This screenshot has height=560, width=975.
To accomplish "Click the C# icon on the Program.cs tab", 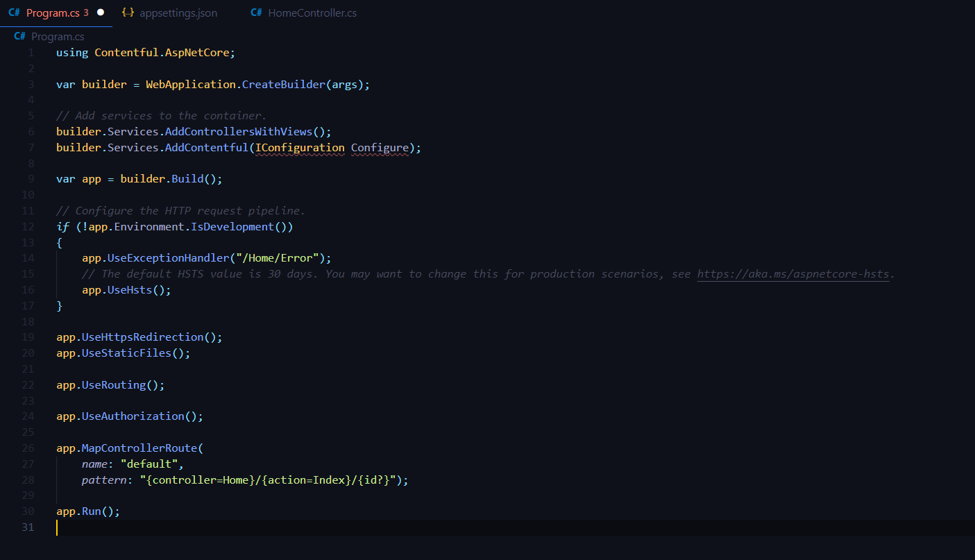I will click(14, 13).
